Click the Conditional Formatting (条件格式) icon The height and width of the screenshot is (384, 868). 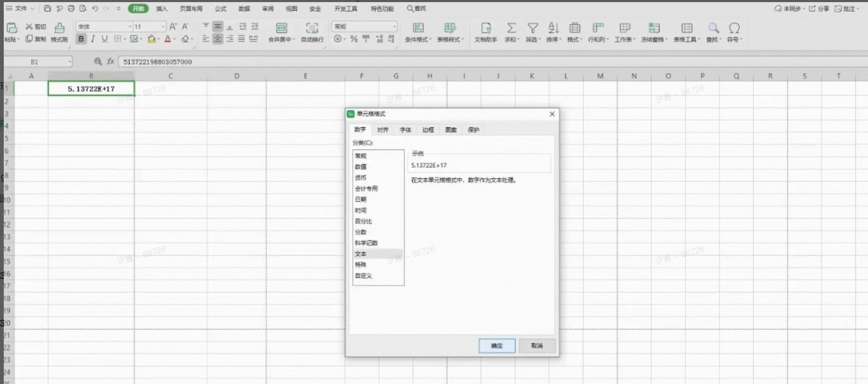tap(418, 28)
